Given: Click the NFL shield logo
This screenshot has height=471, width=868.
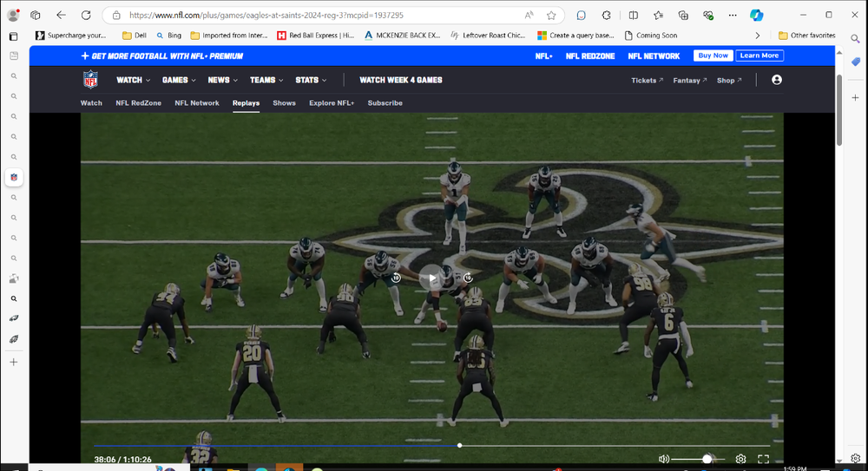Looking at the screenshot, I should pyautogui.click(x=90, y=80).
